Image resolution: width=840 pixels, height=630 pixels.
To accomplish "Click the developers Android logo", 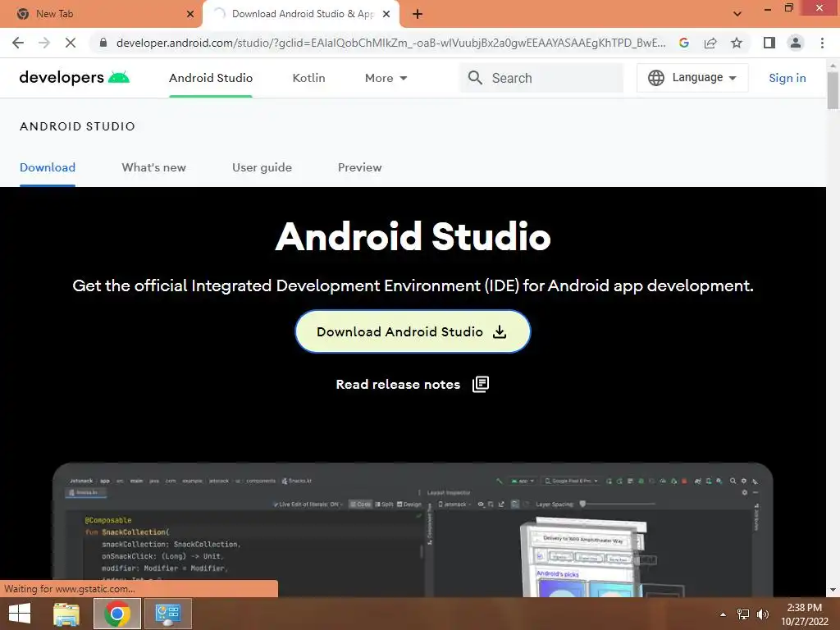I will coord(75,78).
